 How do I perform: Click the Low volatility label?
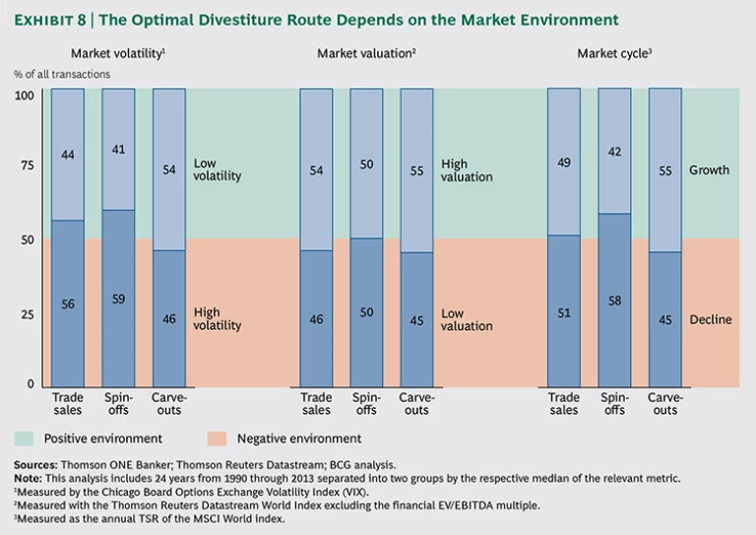(x=218, y=169)
